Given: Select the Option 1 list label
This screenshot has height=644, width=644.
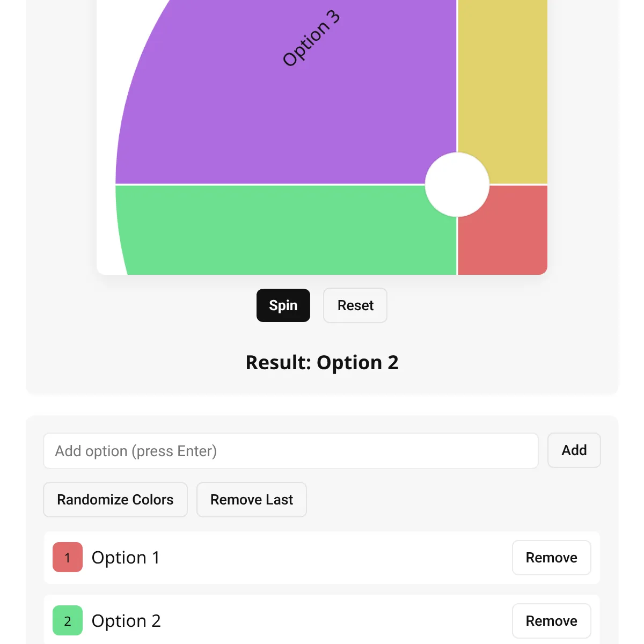Looking at the screenshot, I should click(126, 558).
